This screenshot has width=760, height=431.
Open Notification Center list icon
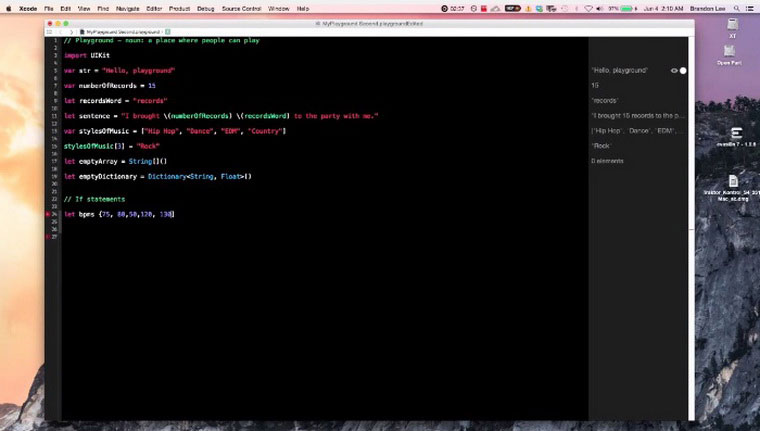click(x=750, y=9)
